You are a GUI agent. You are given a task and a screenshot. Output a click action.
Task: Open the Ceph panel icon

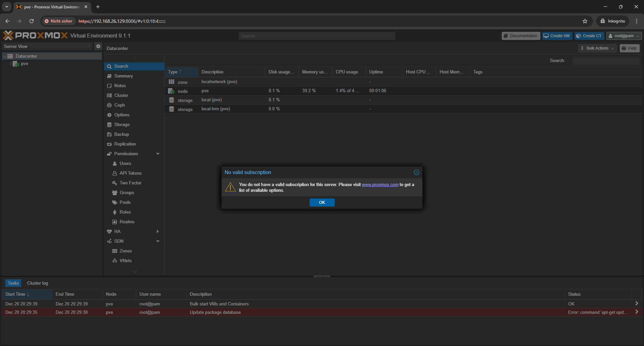109,105
